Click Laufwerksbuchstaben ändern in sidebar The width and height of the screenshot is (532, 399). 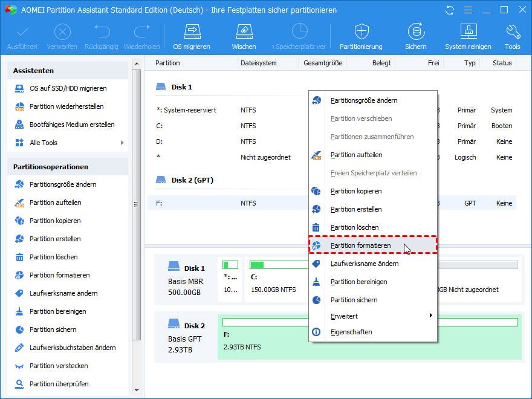[x=73, y=348]
